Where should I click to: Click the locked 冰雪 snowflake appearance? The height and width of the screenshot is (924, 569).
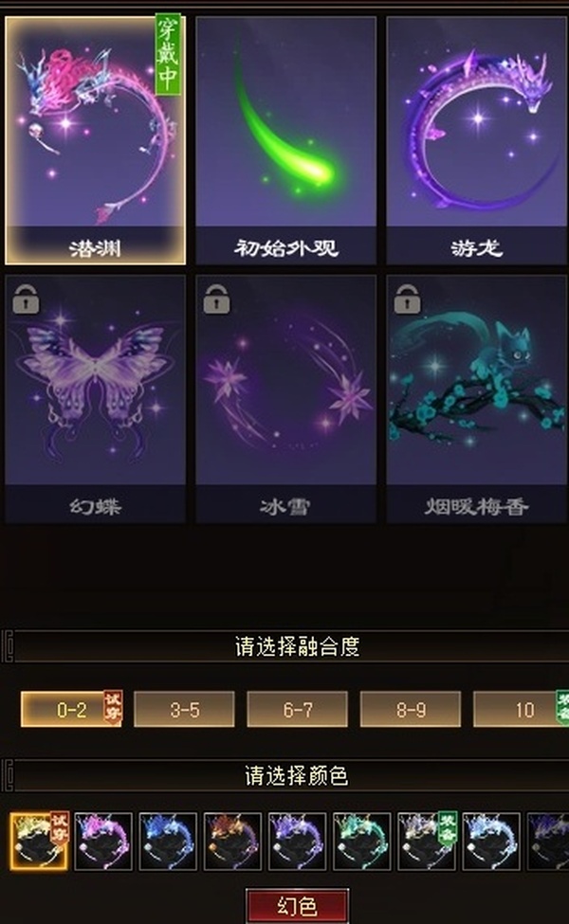[286, 399]
